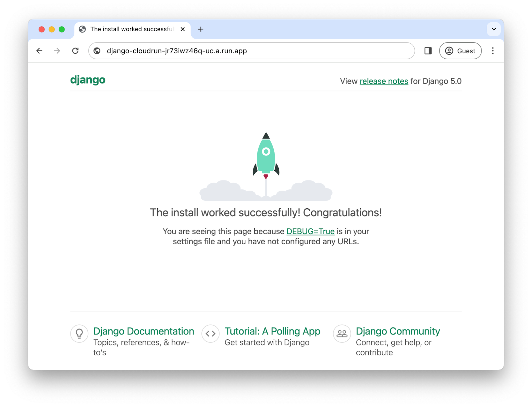This screenshot has height=407, width=532.
Task: Open Tutorial: A Polling App link
Action: (272, 331)
